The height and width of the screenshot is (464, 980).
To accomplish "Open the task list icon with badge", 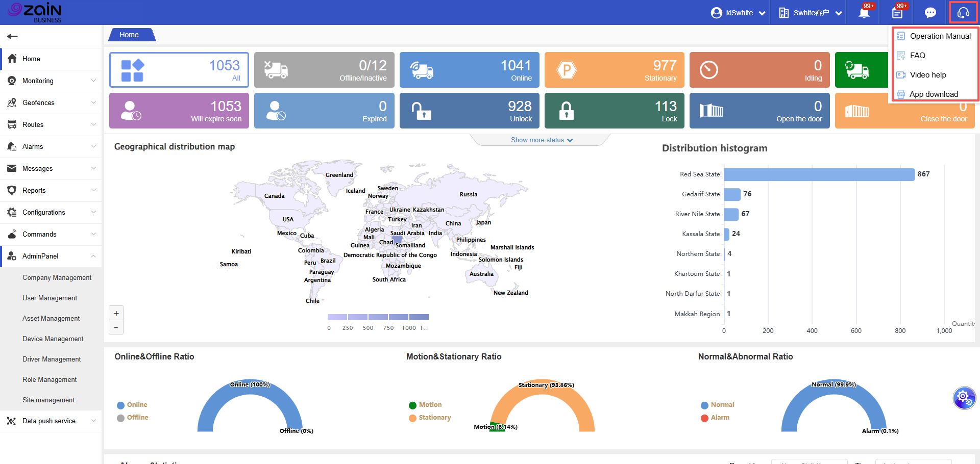I will click(x=897, y=13).
